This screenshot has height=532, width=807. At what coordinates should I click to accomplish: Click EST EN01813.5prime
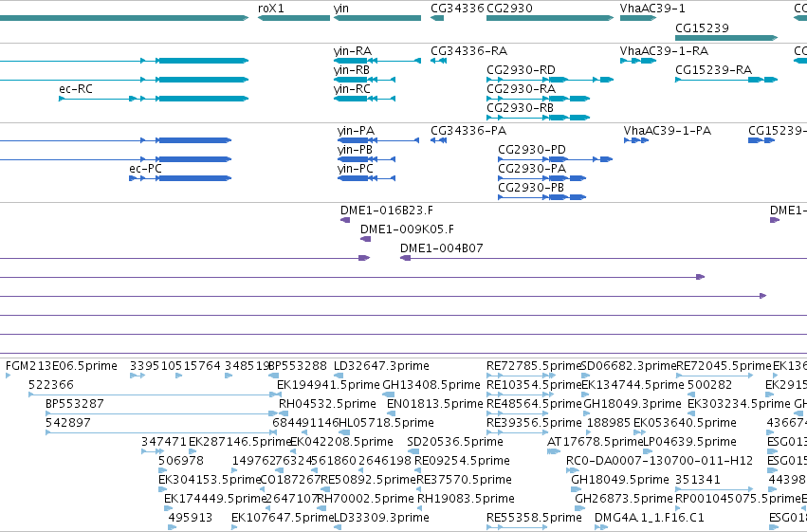tap(391, 413)
